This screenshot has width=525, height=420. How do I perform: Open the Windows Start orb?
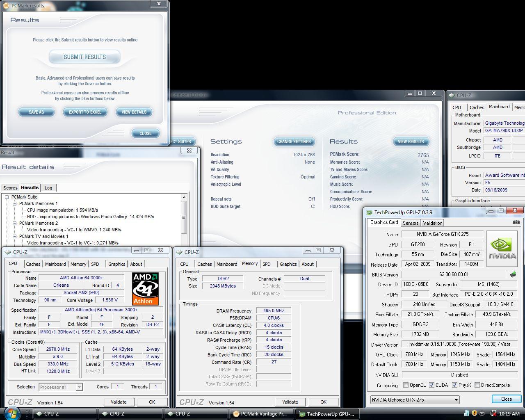pos(13,413)
